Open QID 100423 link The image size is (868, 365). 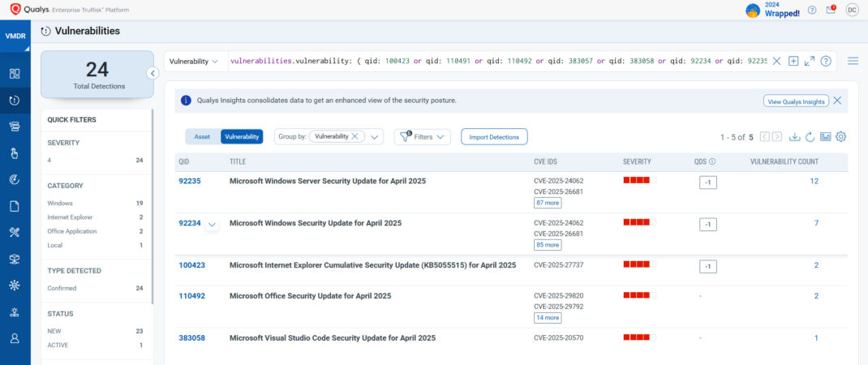pyautogui.click(x=191, y=264)
